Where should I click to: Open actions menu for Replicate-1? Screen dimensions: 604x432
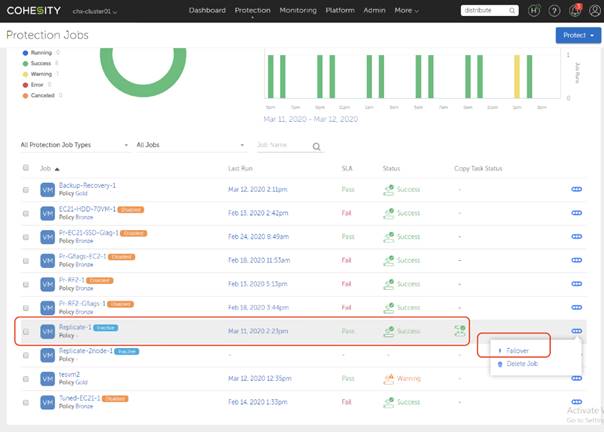pos(576,331)
